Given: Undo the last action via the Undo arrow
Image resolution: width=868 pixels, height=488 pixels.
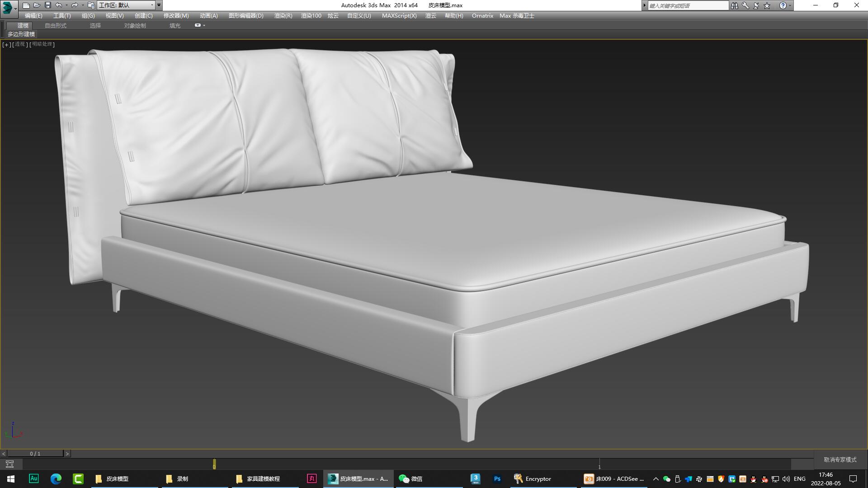Looking at the screenshot, I should [58, 5].
